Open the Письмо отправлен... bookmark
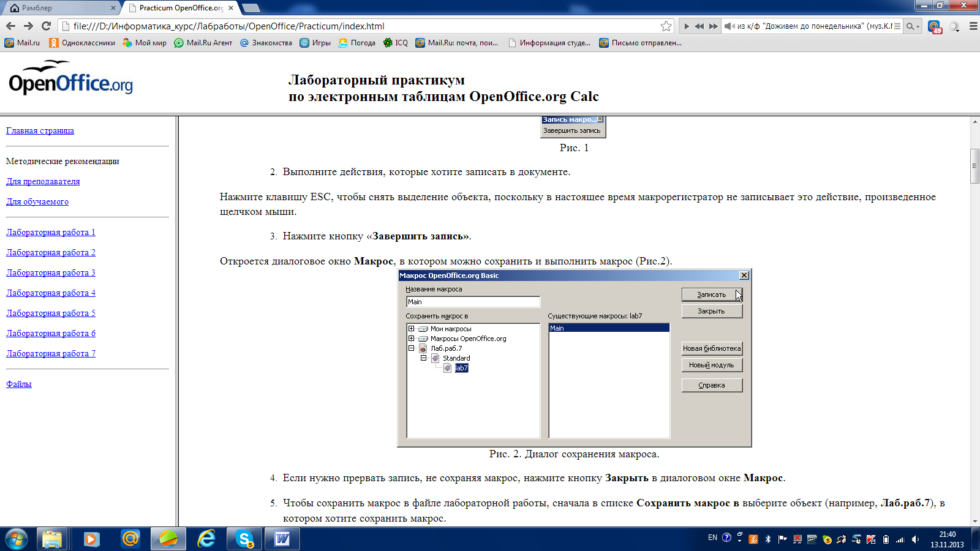The image size is (980, 551). 640,43
